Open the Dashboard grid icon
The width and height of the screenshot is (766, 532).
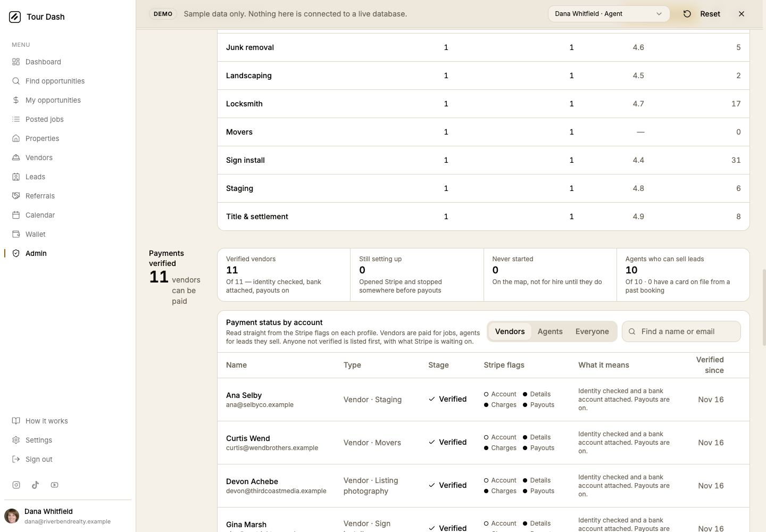pyautogui.click(x=16, y=62)
